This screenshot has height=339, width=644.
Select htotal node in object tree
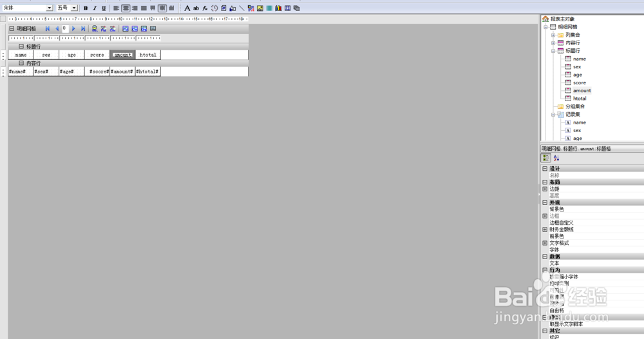580,99
